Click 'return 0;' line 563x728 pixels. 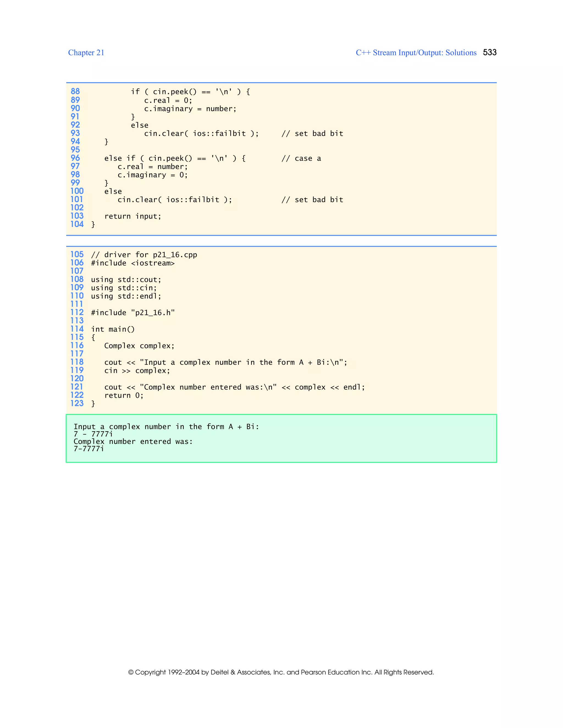[124, 395]
